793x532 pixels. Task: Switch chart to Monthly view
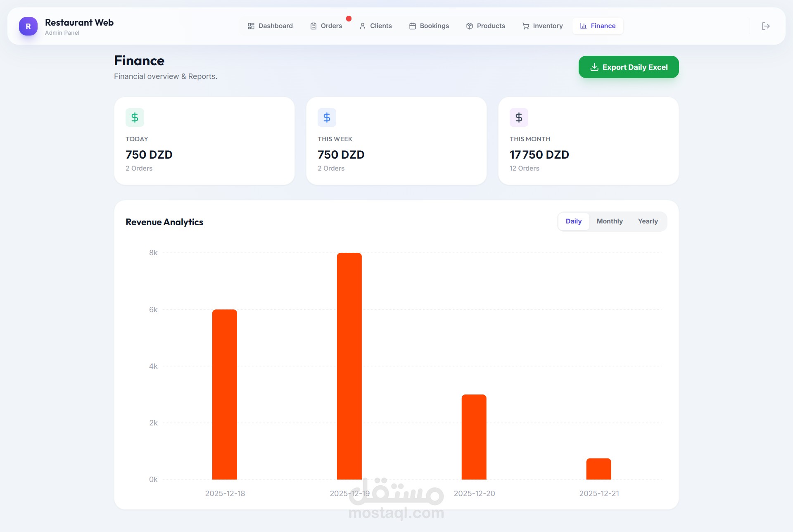[609, 221]
